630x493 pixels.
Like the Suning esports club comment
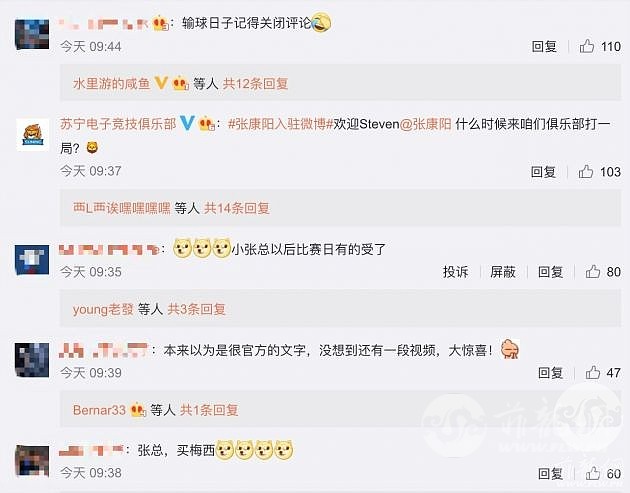[586, 172]
